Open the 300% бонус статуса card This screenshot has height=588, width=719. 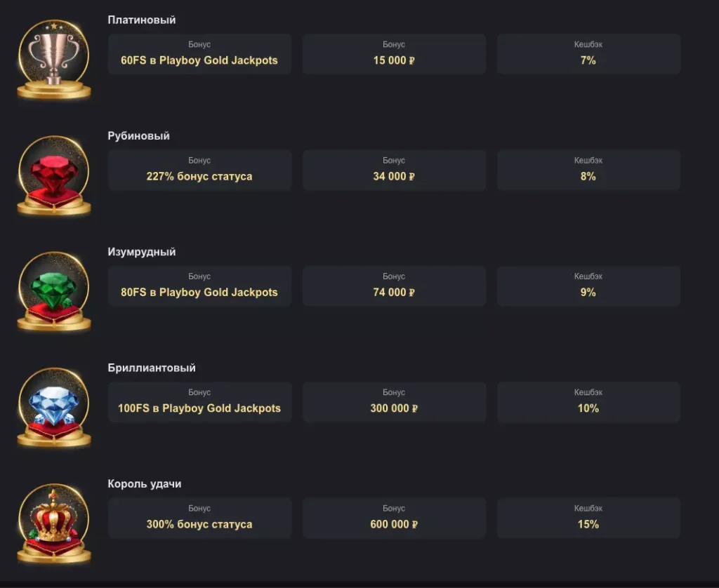click(x=199, y=518)
